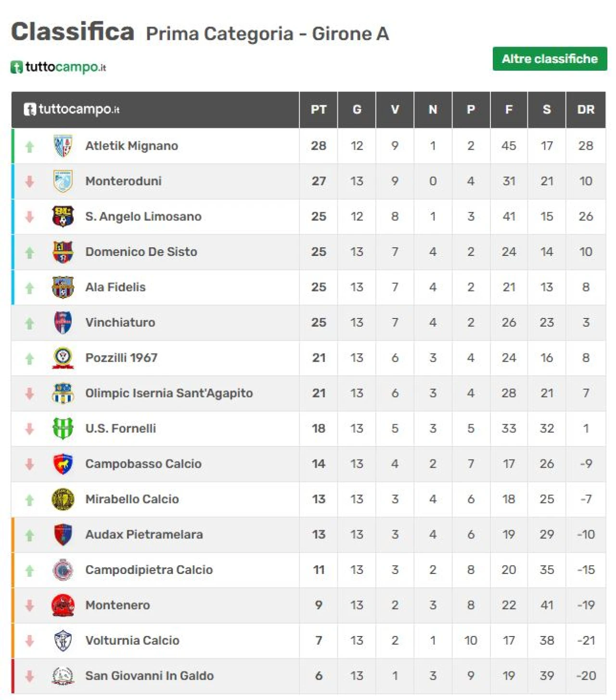
Task: Click the Atletik Mignano team crest
Action: click(x=63, y=146)
